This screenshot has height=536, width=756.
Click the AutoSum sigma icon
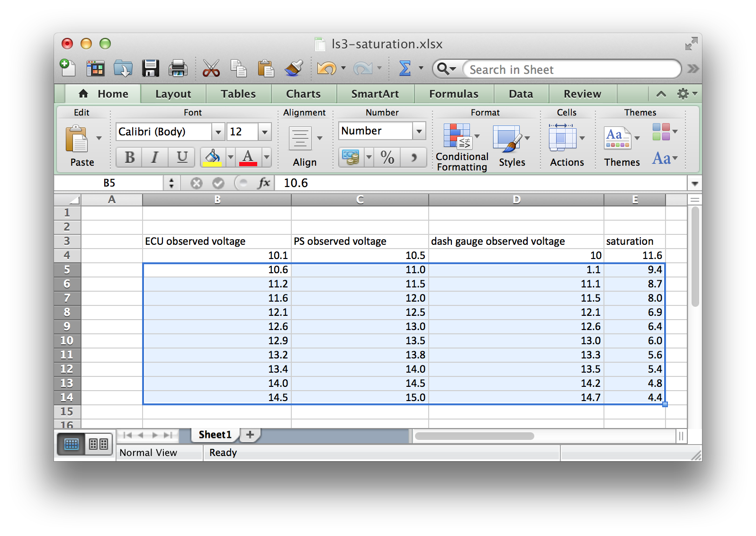405,69
